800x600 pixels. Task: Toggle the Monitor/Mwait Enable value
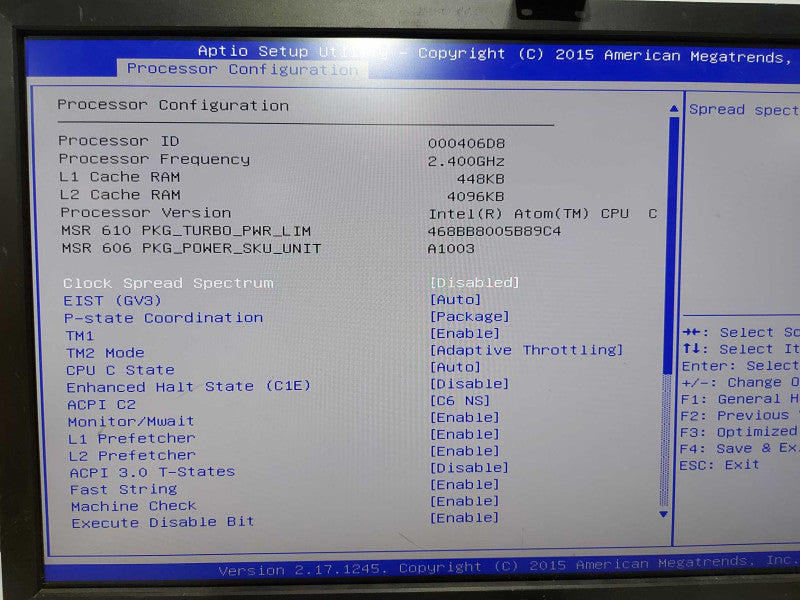point(465,417)
